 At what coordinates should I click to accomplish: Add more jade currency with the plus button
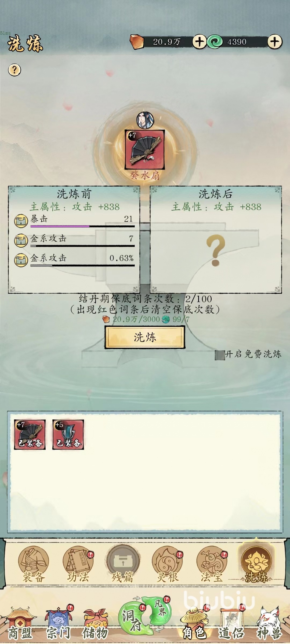pos(274,42)
